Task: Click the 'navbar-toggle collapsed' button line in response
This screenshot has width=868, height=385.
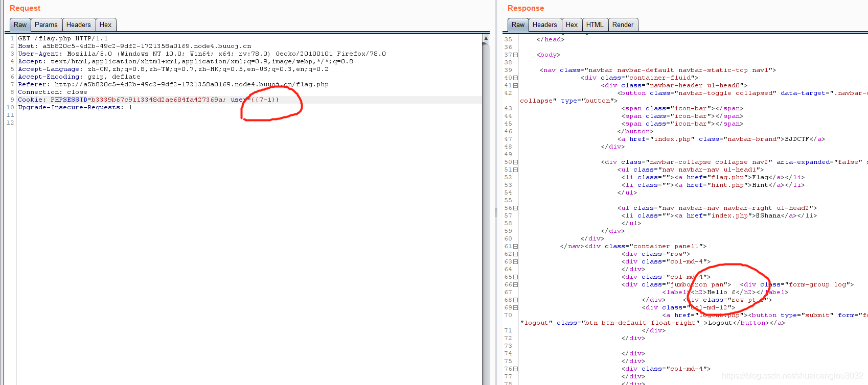Action: coord(742,93)
